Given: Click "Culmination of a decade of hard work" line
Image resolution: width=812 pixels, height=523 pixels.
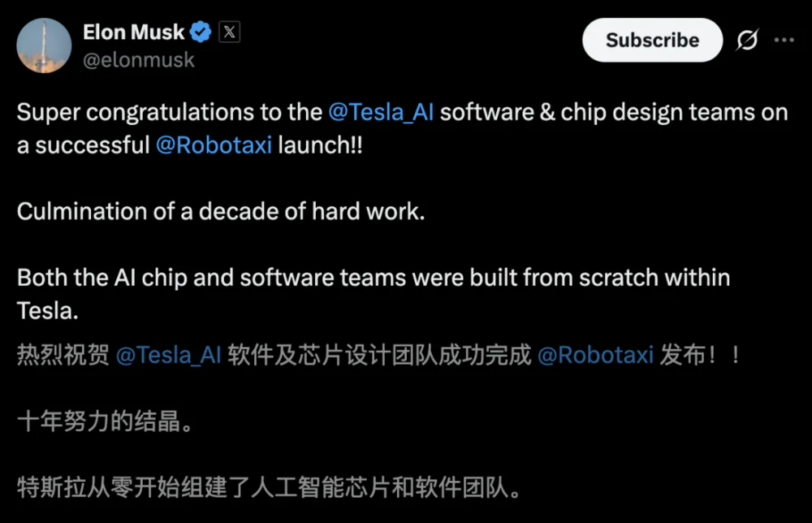Looking at the screenshot, I should click(221, 212).
